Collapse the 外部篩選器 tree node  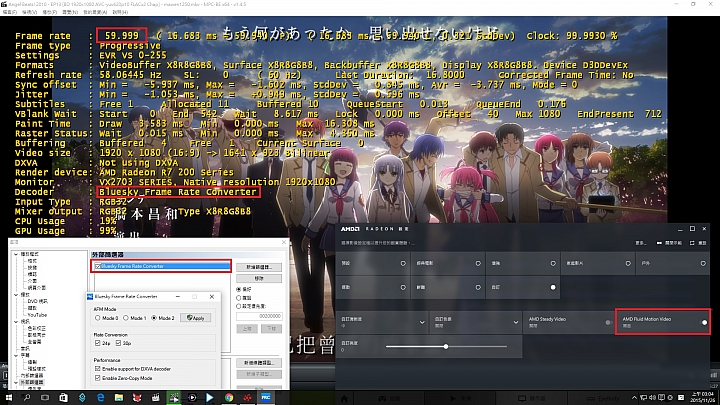coord(17,382)
